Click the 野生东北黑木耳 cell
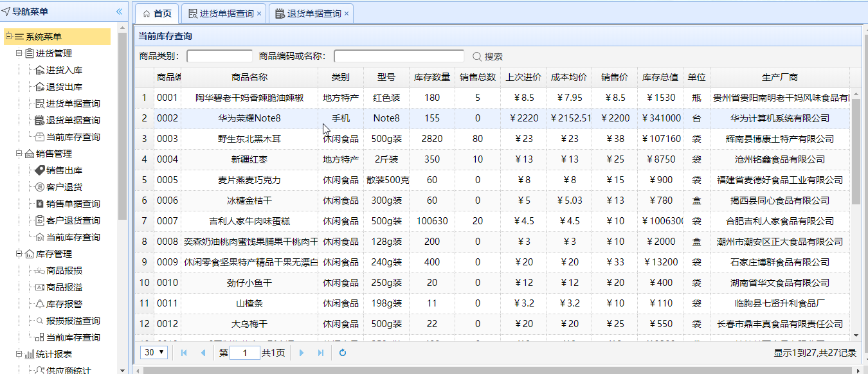868x374 pixels. [249, 139]
